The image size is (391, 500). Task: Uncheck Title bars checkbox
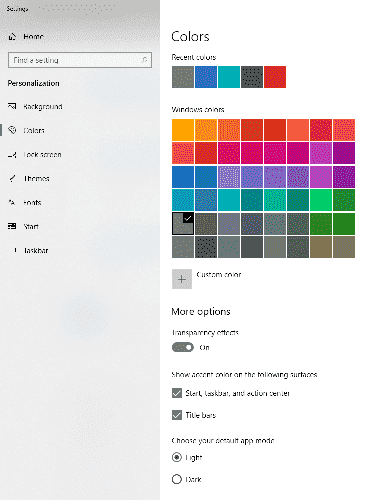click(177, 415)
